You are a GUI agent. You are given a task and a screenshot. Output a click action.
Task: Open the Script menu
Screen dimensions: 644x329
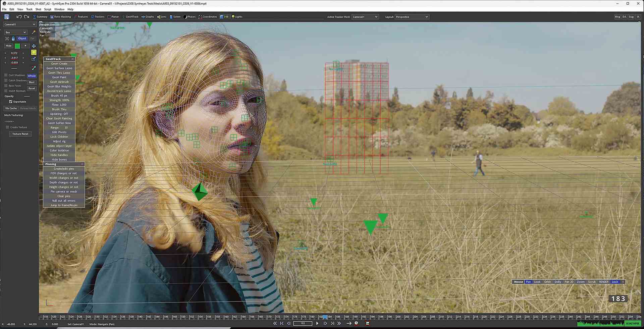tap(48, 9)
